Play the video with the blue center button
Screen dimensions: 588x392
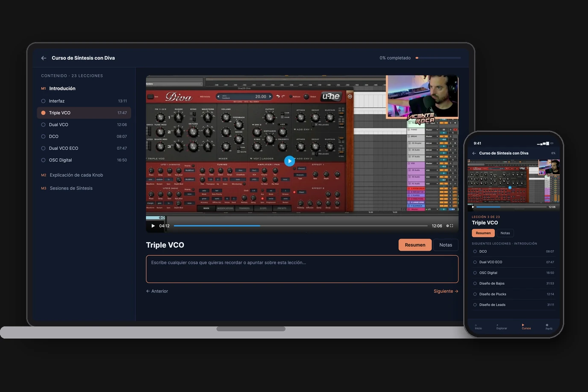289,161
